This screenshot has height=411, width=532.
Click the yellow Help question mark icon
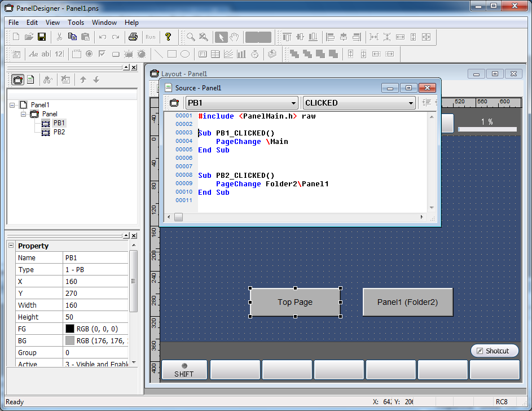168,37
